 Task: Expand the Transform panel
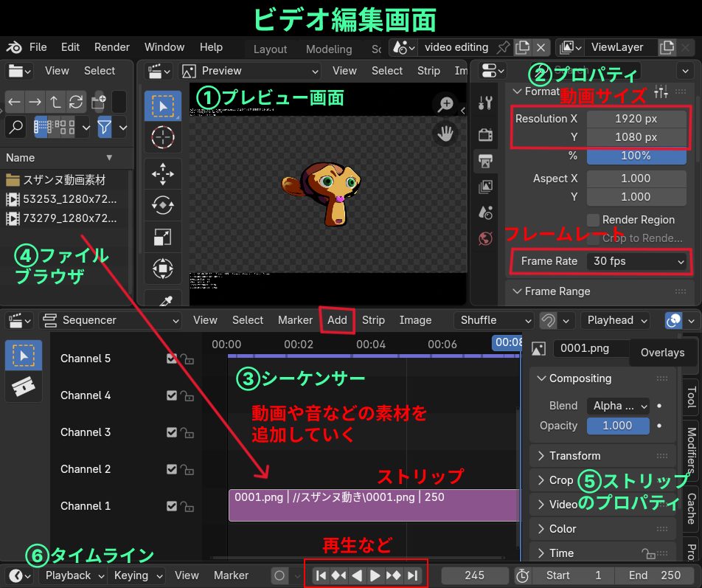(575, 456)
